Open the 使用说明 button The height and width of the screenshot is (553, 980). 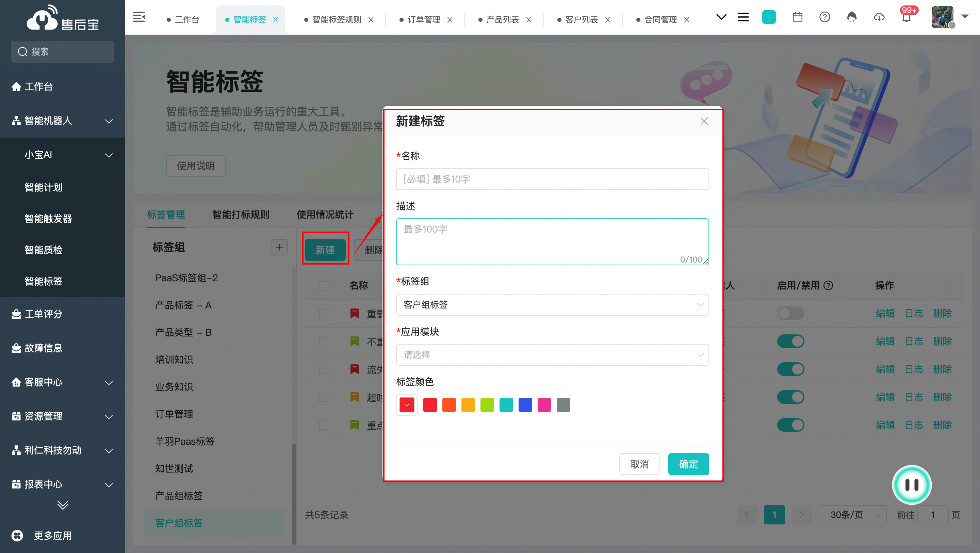coord(196,165)
